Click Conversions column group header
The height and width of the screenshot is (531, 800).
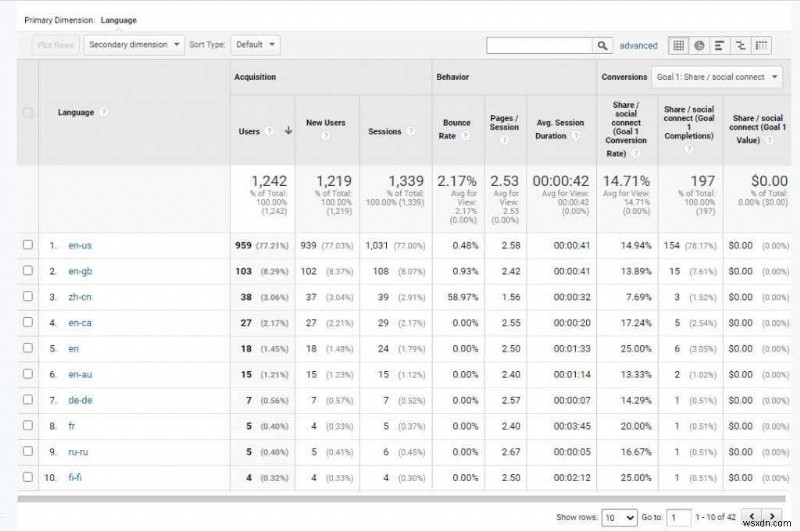(624, 77)
